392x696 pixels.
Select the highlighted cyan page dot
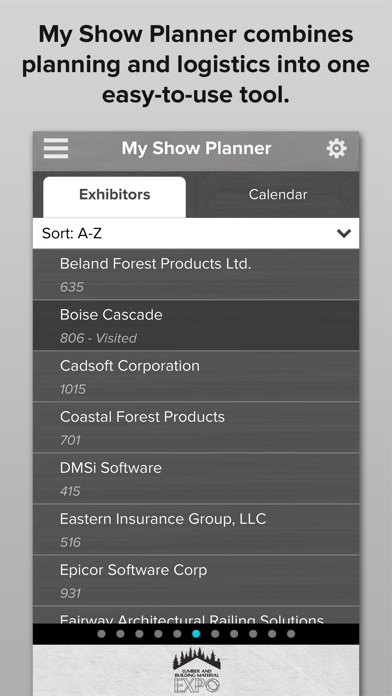pos(196,634)
